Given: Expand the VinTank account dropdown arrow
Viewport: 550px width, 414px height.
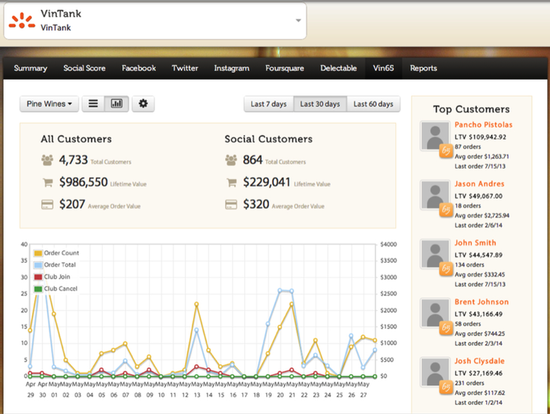Looking at the screenshot, I should point(298,20).
